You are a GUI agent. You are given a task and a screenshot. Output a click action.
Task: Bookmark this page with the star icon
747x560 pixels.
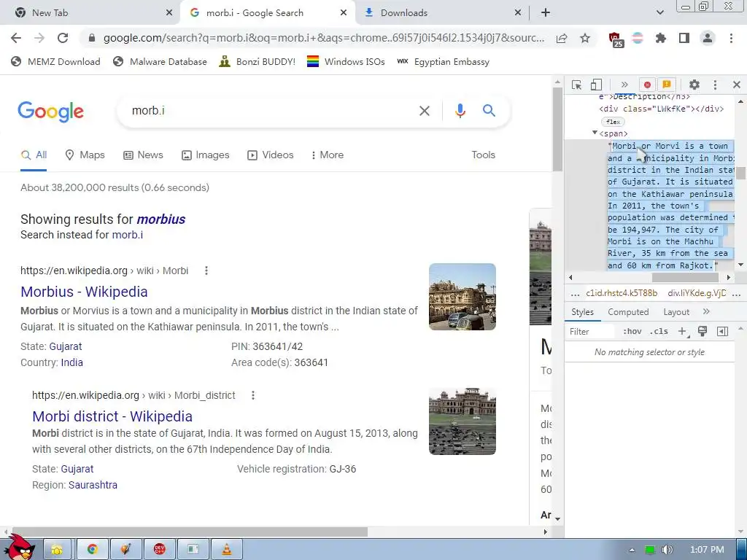click(585, 38)
